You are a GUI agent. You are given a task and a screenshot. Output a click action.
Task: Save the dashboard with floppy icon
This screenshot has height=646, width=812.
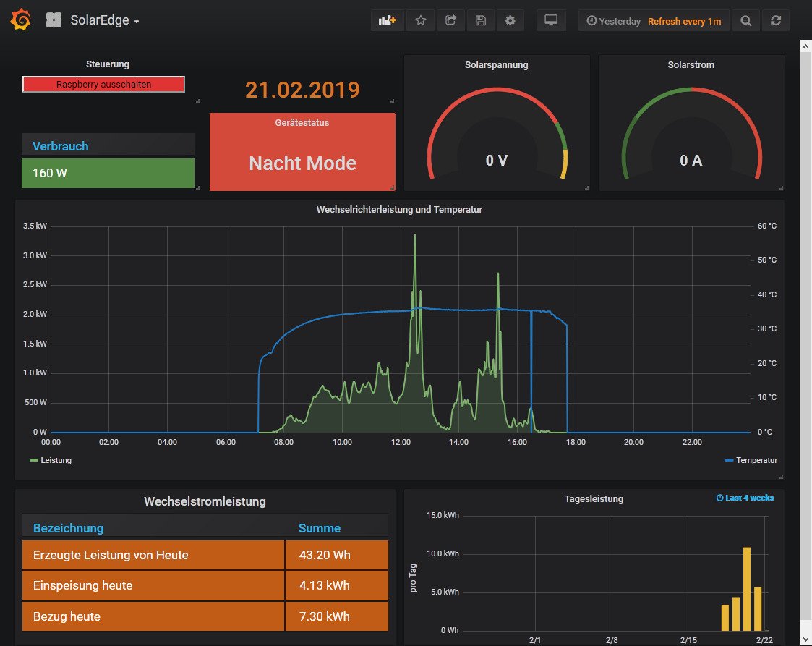point(480,21)
